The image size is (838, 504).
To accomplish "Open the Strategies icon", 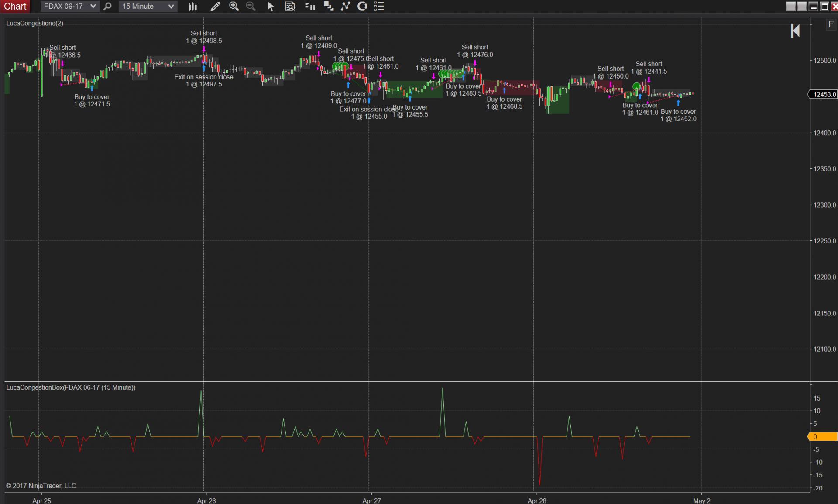I will (x=362, y=7).
